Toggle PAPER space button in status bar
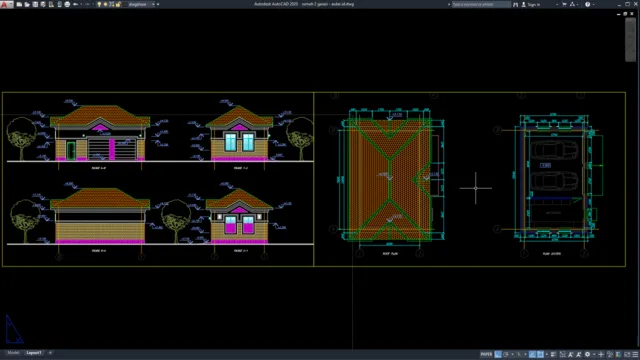This screenshot has height=360, width=640. (487, 354)
